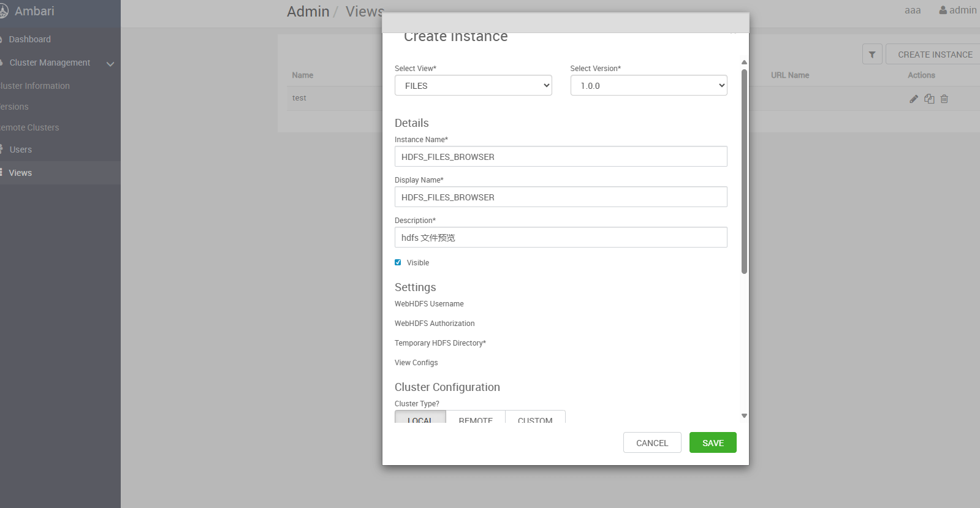Click the dialog's vertical scrollbar thumb
980x508 pixels.
(744, 172)
